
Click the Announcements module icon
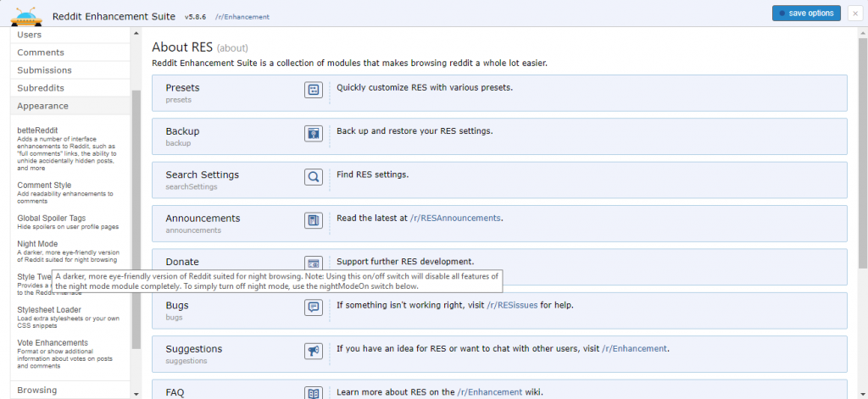[x=314, y=220]
